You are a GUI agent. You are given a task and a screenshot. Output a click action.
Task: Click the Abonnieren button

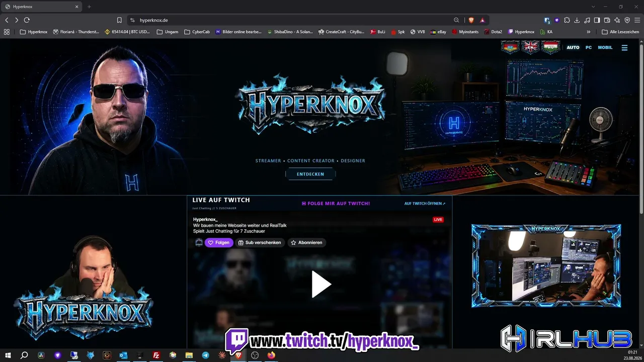307,242
